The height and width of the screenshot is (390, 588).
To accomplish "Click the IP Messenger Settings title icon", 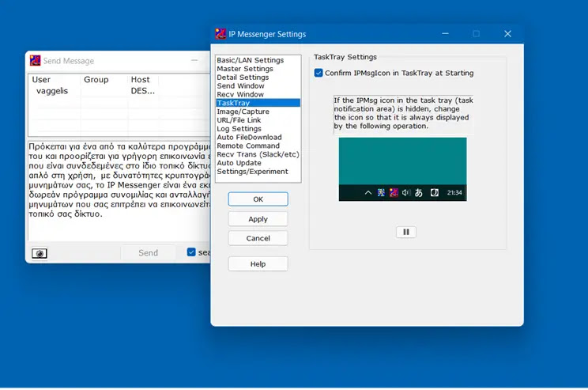I will point(220,34).
